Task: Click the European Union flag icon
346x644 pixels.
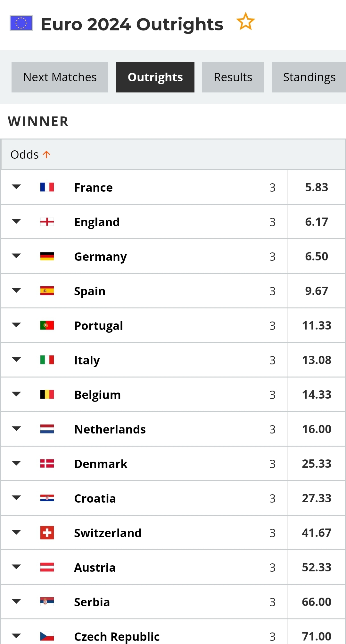Action: coord(21,23)
